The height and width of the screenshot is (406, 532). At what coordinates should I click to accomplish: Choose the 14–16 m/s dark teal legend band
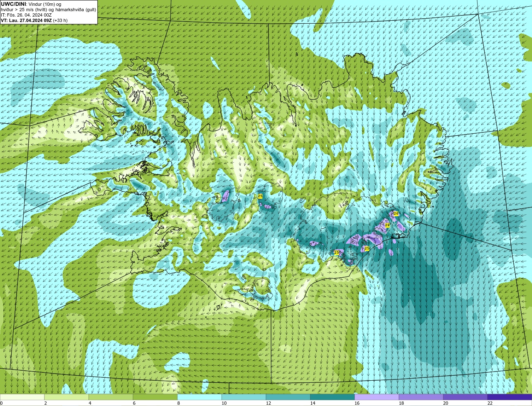coord(332,397)
